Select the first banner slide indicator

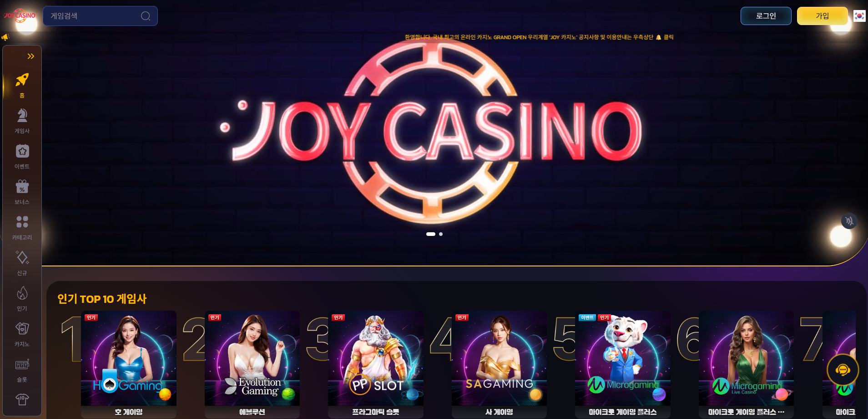431,234
